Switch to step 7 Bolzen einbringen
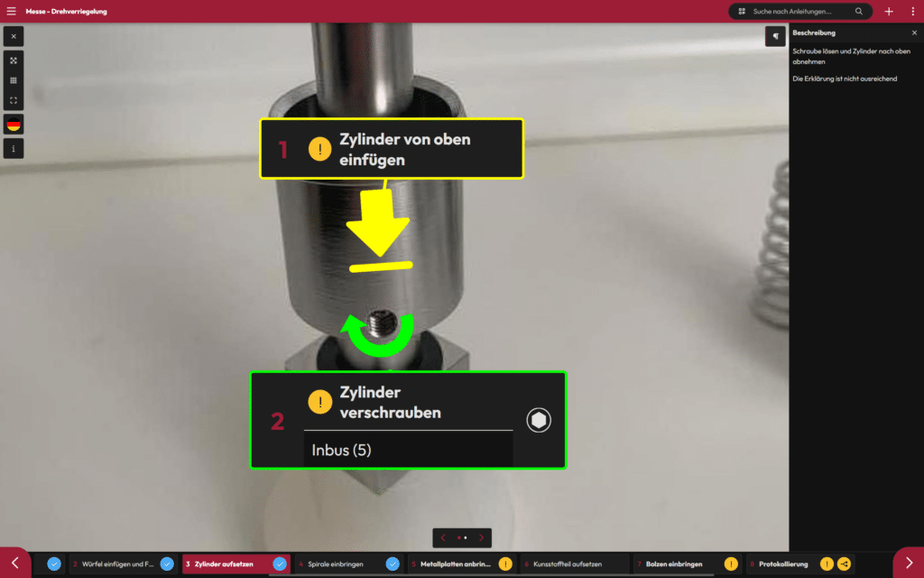This screenshot has width=924, height=578. [677, 564]
